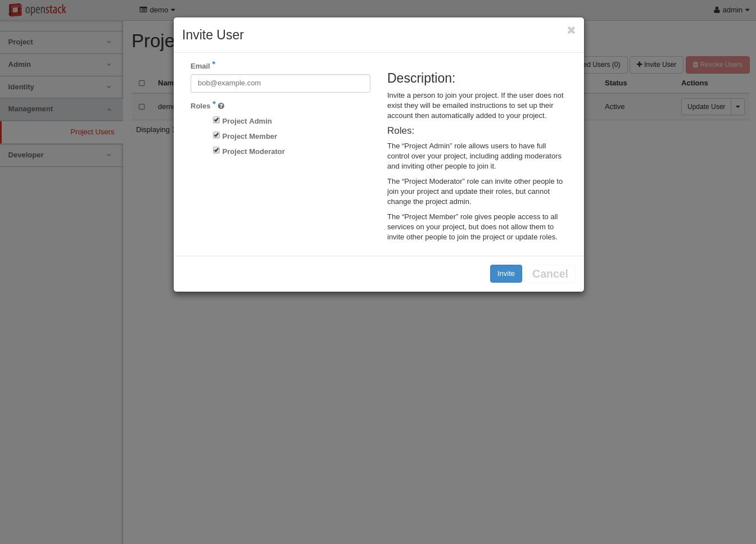Click the Status column header
The width and height of the screenshot is (756, 544).
pyautogui.click(x=615, y=83)
